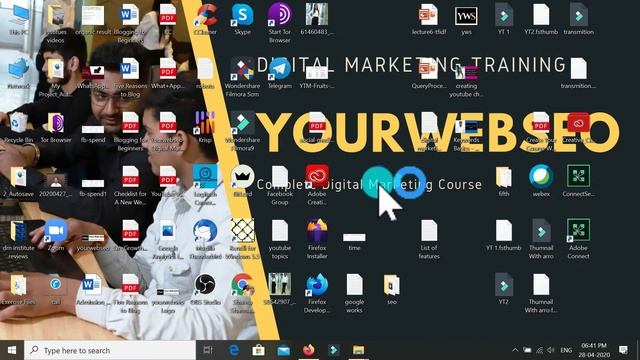
Task: Open the Bitlord shortcut icon
Action: click(x=242, y=181)
